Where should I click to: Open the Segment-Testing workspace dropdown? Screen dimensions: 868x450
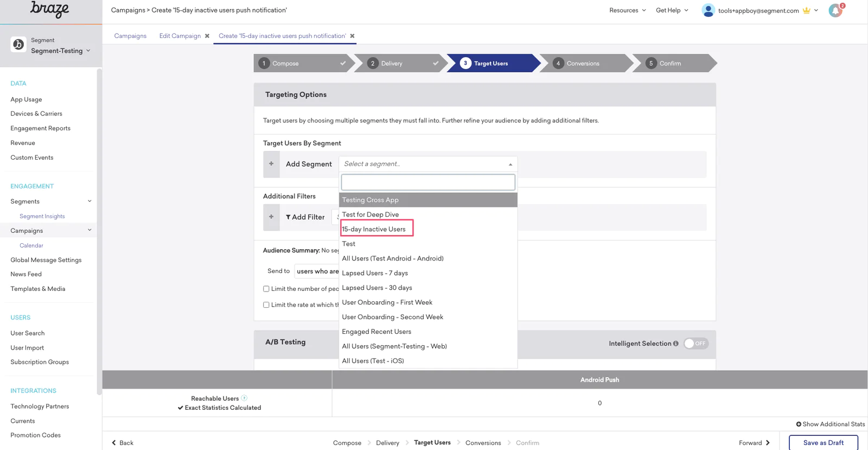tap(61, 51)
